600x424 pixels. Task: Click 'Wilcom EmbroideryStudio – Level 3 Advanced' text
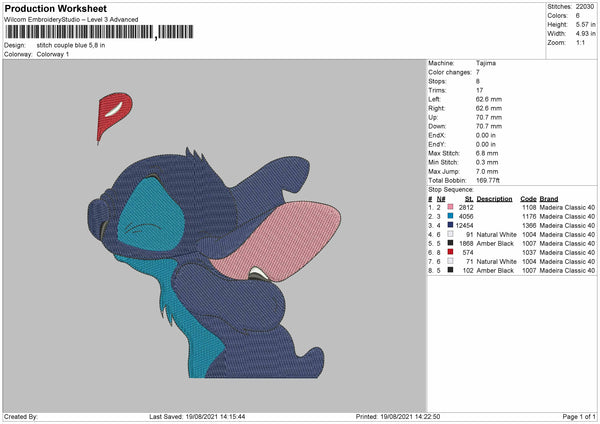71,20
